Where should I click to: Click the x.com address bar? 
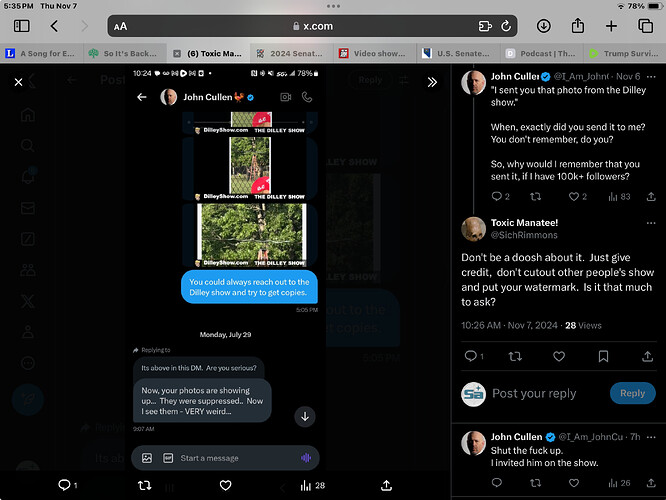click(x=312, y=26)
